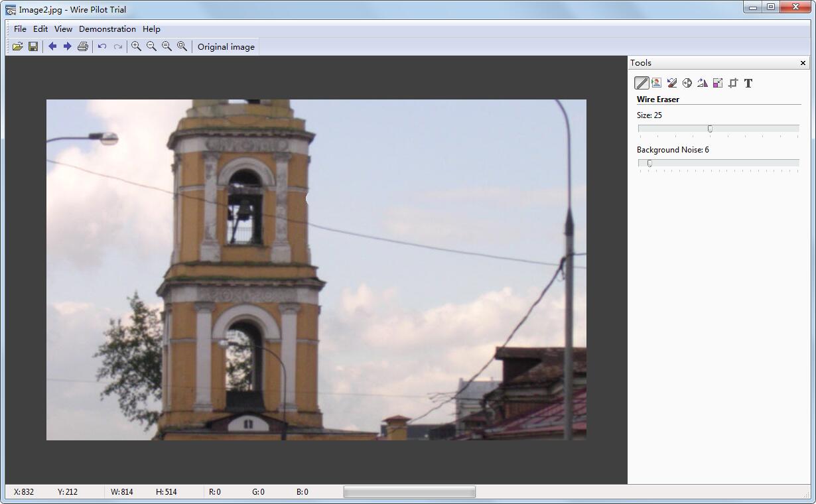Print the image using printer icon
Screen dimensions: 816x504
(x=82, y=46)
